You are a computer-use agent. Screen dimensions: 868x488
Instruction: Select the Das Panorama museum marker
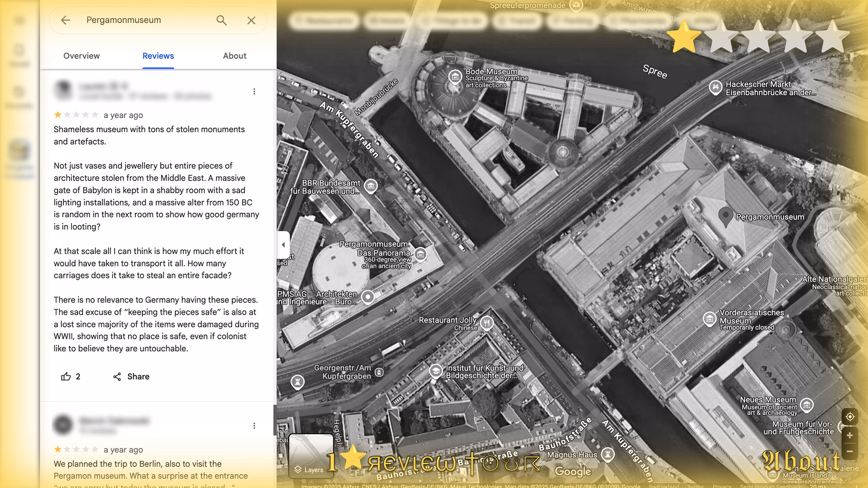click(420, 254)
